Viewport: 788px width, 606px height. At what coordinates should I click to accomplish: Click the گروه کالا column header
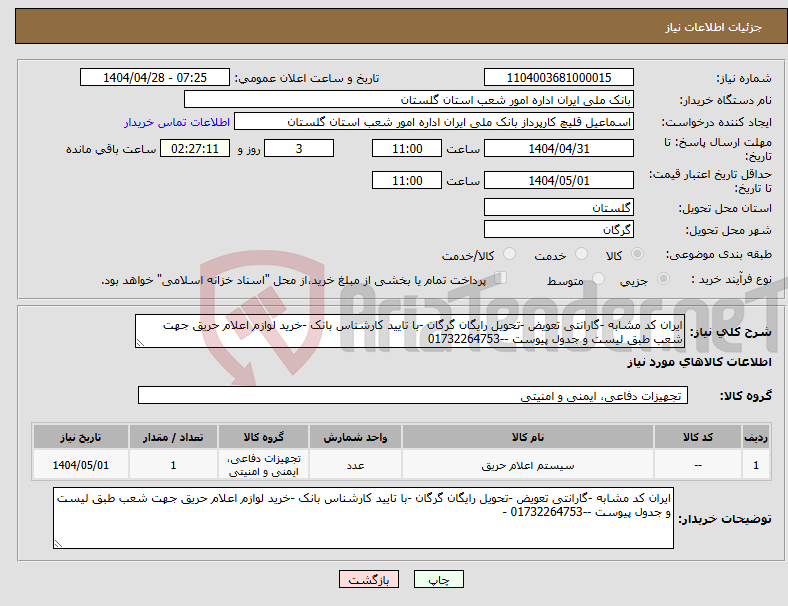coord(263,437)
